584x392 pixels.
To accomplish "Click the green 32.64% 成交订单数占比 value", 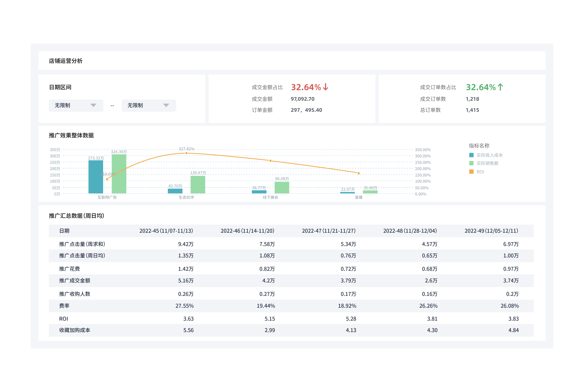I will [481, 87].
